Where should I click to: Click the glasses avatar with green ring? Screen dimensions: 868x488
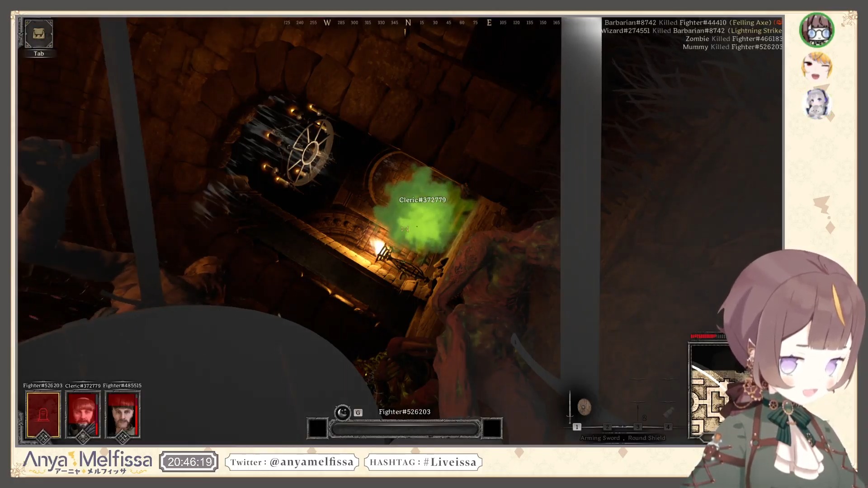(x=816, y=30)
